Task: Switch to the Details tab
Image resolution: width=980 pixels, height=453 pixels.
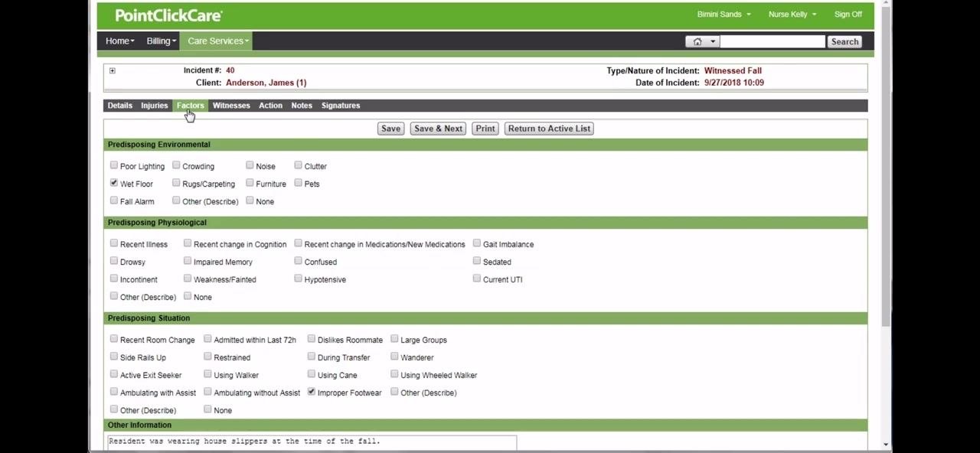Action: coord(119,106)
